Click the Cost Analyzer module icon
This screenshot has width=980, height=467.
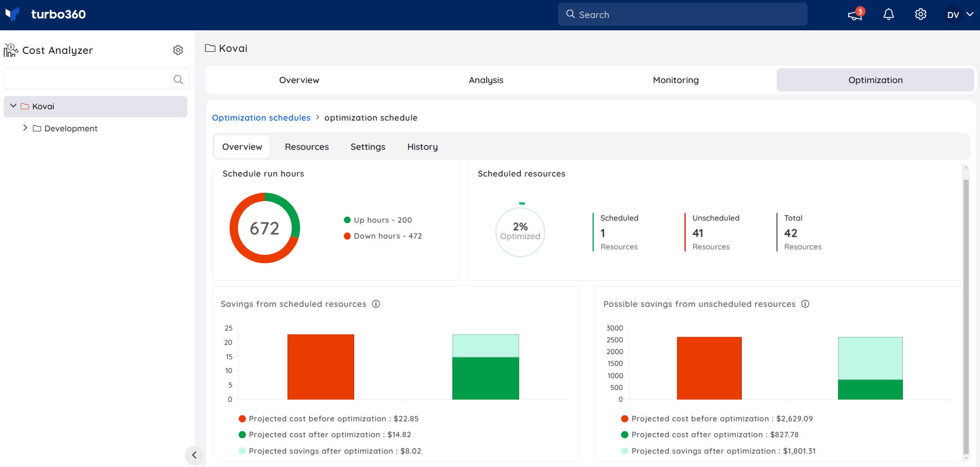(x=11, y=50)
